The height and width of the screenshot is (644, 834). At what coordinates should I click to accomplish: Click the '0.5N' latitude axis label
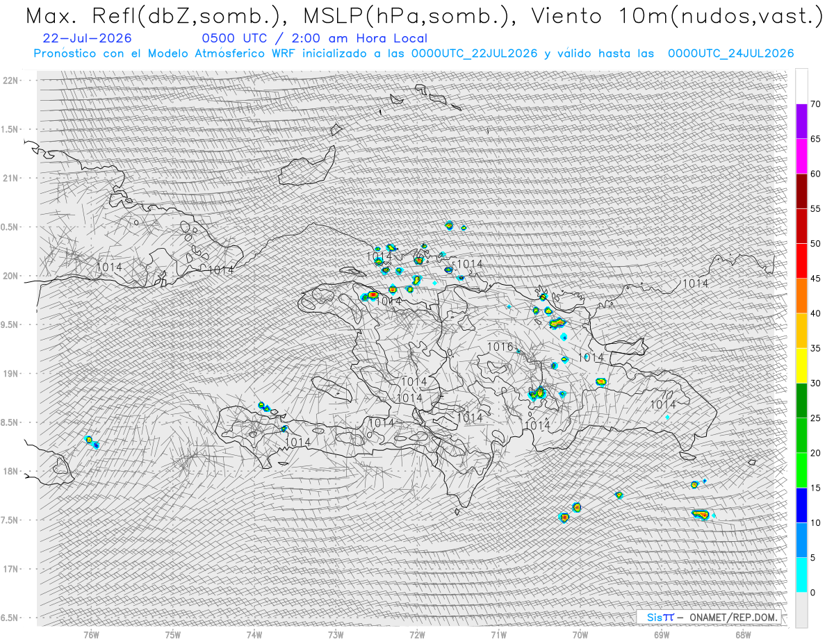[10, 227]
